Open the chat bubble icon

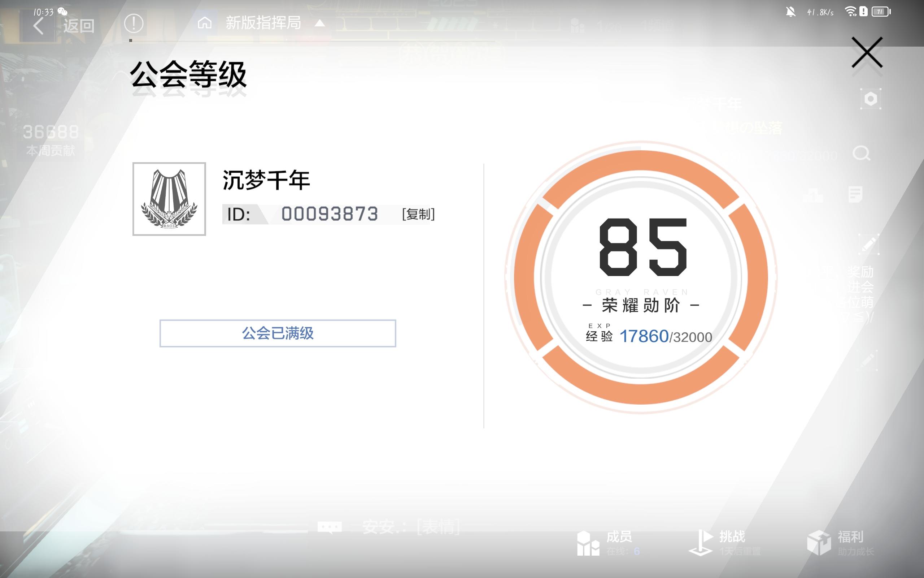(330, 527)
